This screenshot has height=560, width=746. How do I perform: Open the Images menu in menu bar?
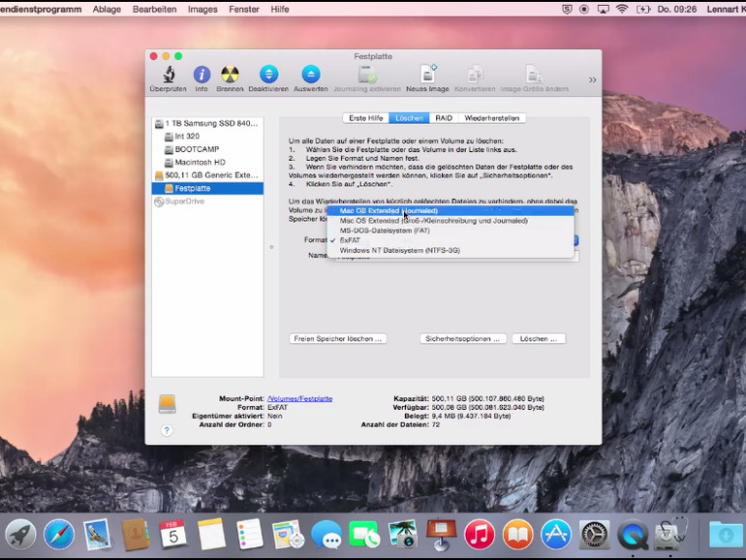click(x=202, y=9)
